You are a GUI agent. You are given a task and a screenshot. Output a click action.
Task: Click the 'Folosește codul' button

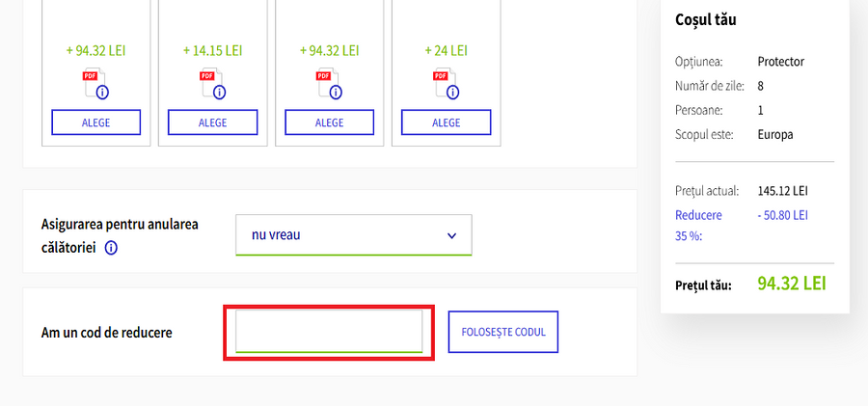tap(503, 332)
